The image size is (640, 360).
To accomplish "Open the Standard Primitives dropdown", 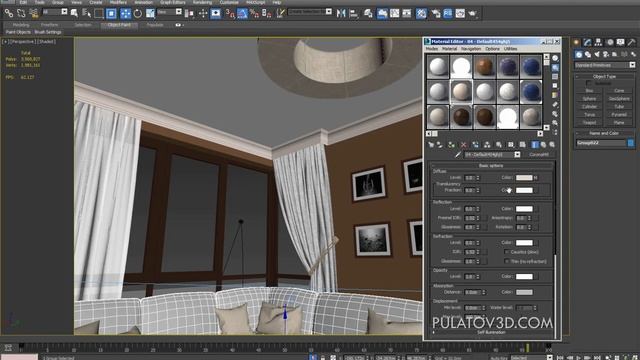I will pyautogui.click(x=604, y=65).
